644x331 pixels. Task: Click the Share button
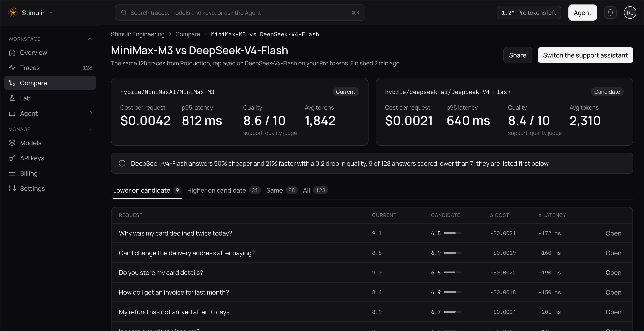(517, 55)
